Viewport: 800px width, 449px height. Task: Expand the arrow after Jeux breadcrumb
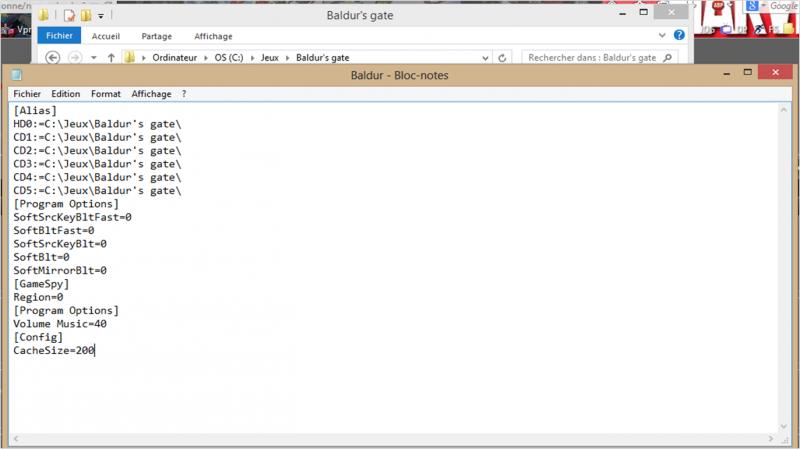click(287, 58)
